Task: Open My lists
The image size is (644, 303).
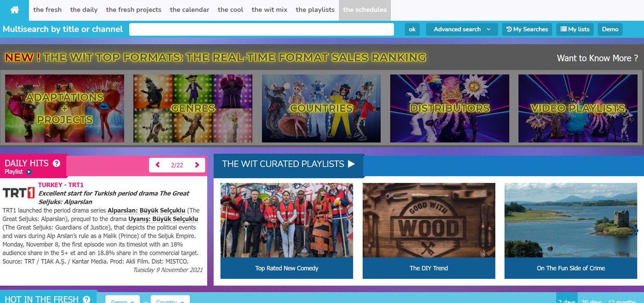Action: click(x=575, y=29)
